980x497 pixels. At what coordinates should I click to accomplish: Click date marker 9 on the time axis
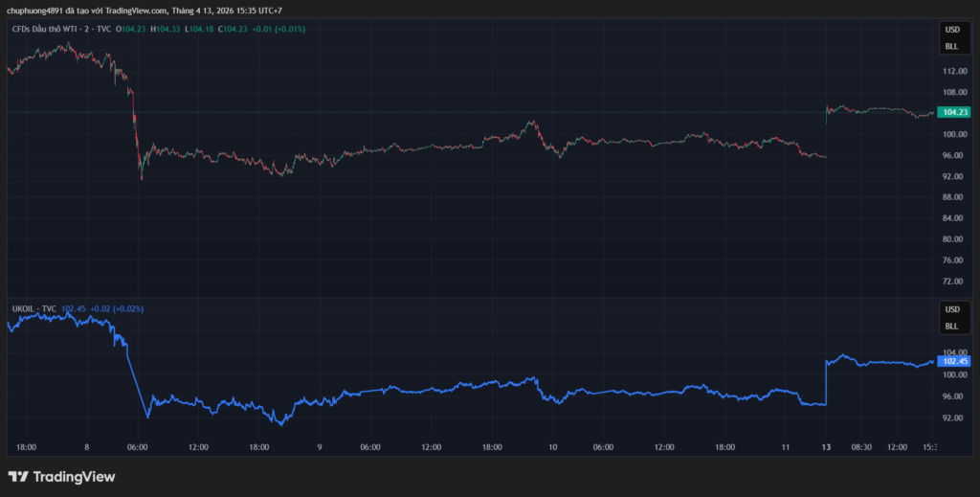tap(319, 447)
